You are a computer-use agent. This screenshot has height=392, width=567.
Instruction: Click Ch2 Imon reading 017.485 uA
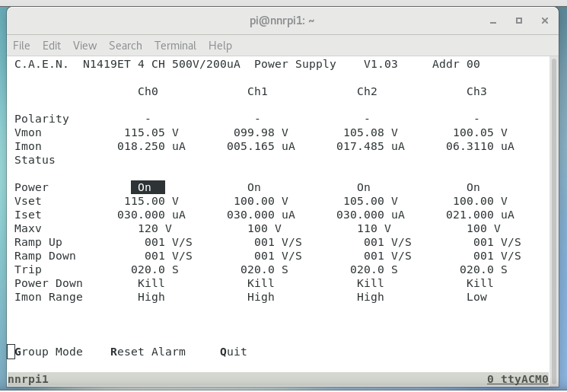coord(371,146)
